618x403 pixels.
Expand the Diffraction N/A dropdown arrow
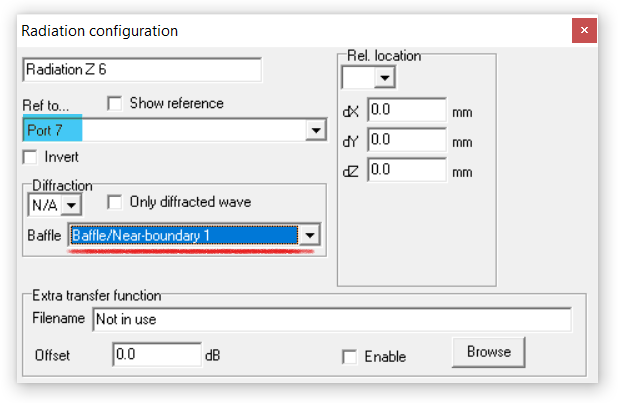point(71,205)
